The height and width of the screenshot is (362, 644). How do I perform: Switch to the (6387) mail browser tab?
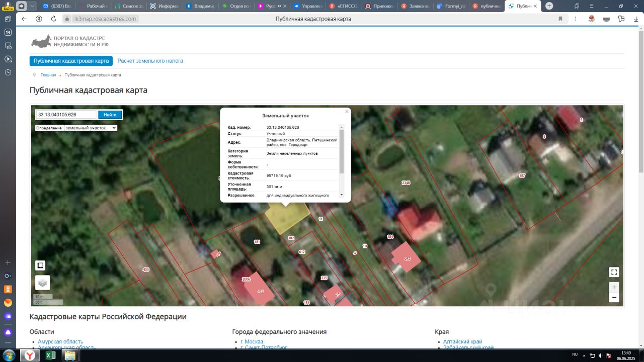click(x=56, y=6)
